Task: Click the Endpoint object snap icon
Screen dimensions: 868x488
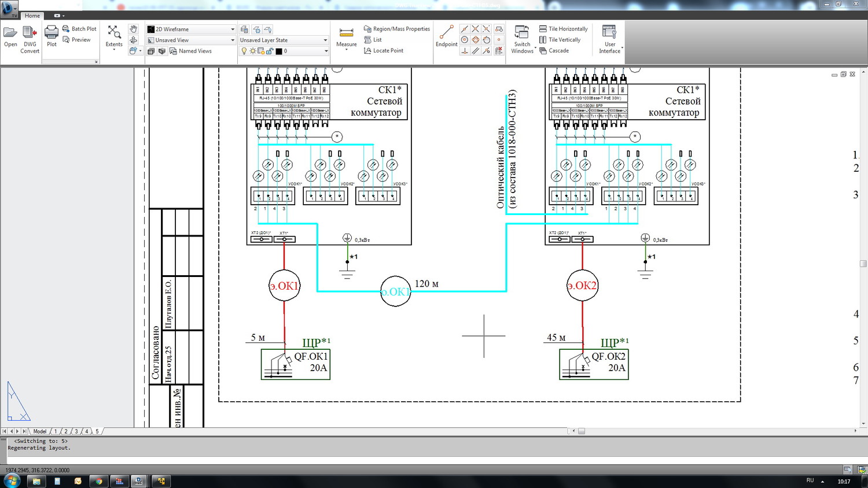Action: (x=446, y=36)
